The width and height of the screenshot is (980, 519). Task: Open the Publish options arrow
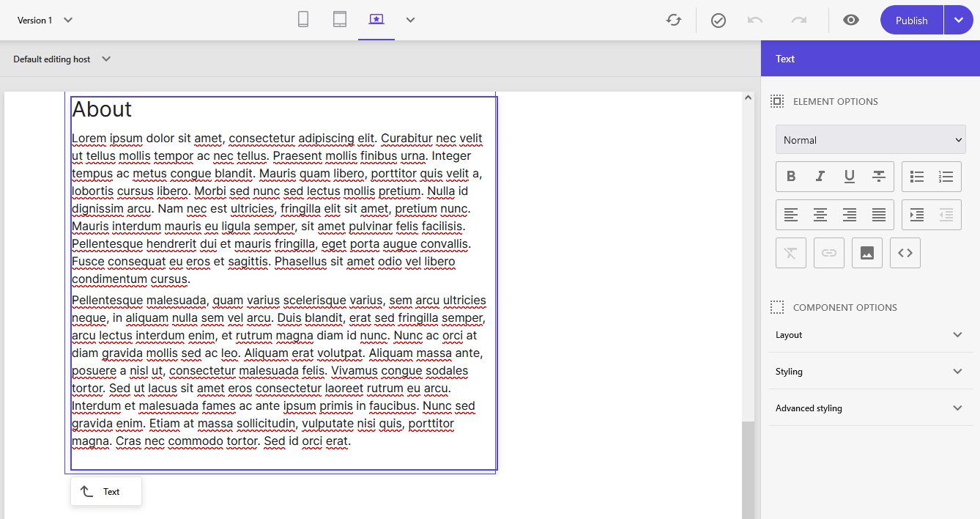click(959, 21)
